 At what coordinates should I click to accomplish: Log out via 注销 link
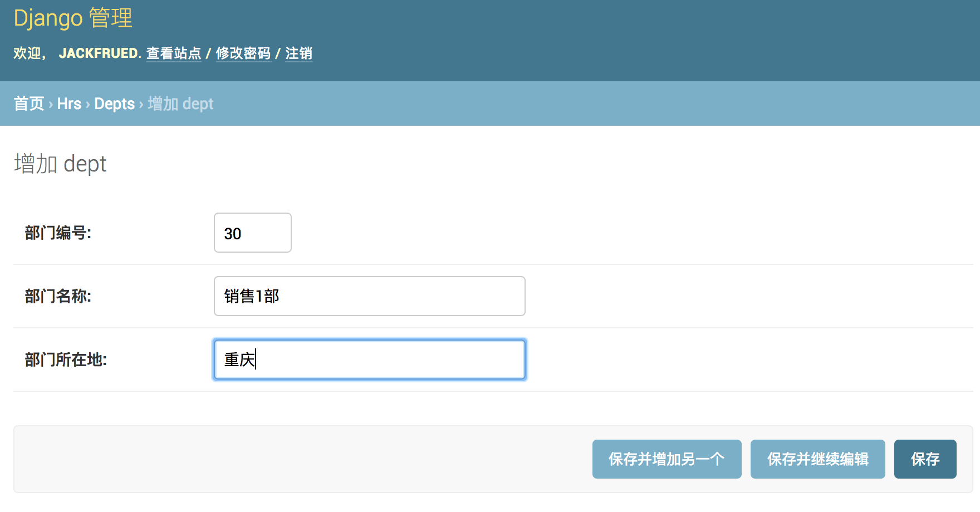(298, 53)
